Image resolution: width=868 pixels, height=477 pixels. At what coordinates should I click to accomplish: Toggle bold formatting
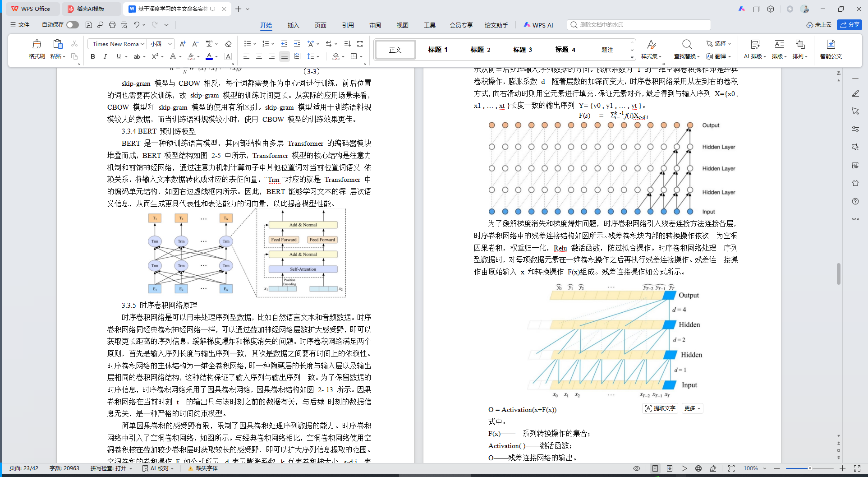coord(93,56)
